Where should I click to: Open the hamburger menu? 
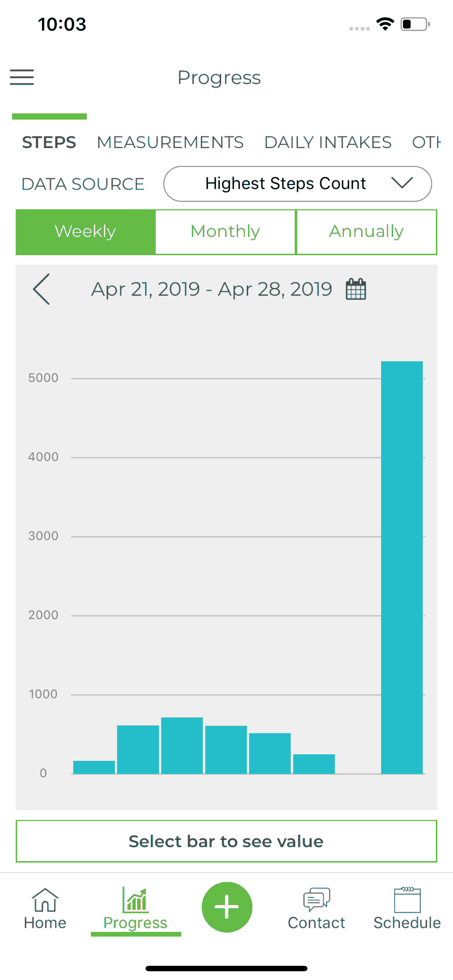pyautogui.click(x=22, y=77)
